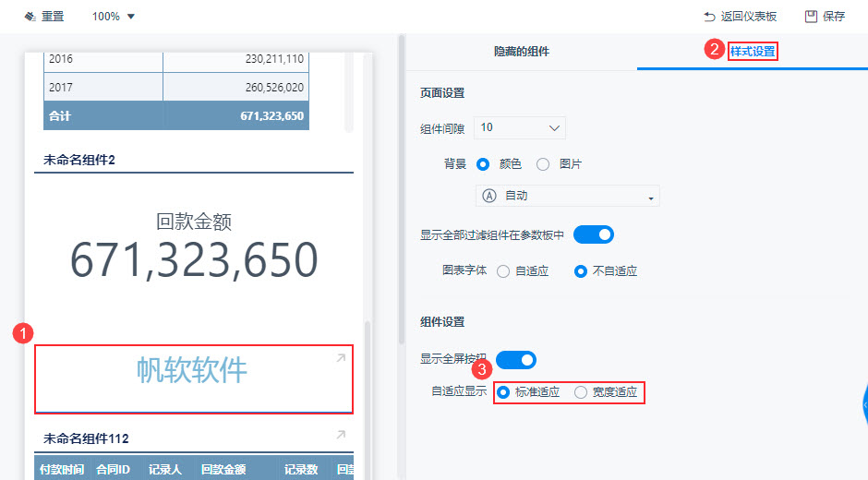Select the 颜色 background radio button
The height and width of the screenshot is (480, 868).
pyautogui.click(x=483, y=164)
